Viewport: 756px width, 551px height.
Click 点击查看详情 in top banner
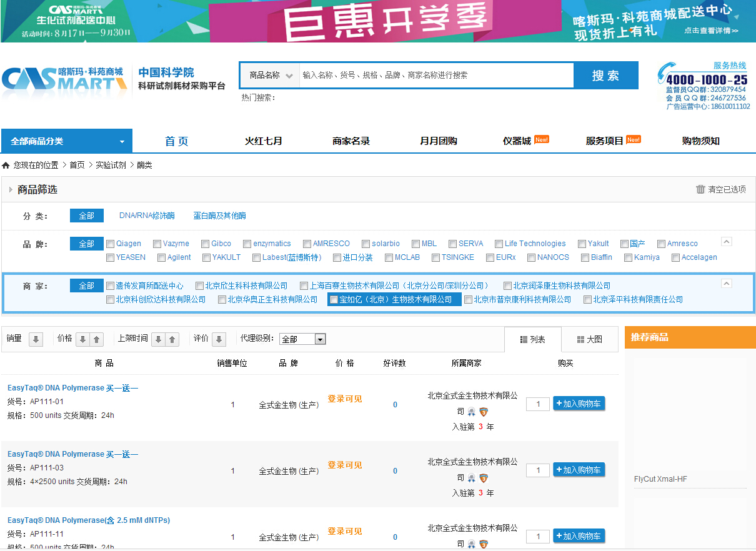pyautogui.click(x=710, y=30)
